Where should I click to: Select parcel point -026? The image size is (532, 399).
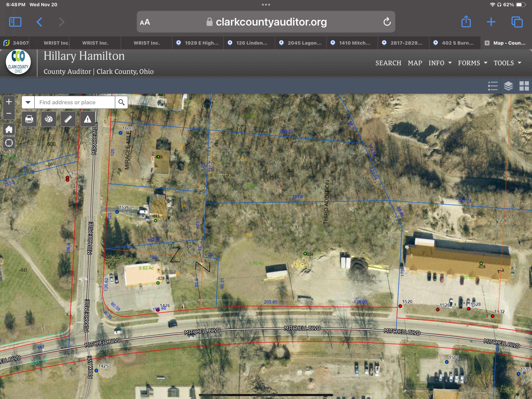(481, 263)
